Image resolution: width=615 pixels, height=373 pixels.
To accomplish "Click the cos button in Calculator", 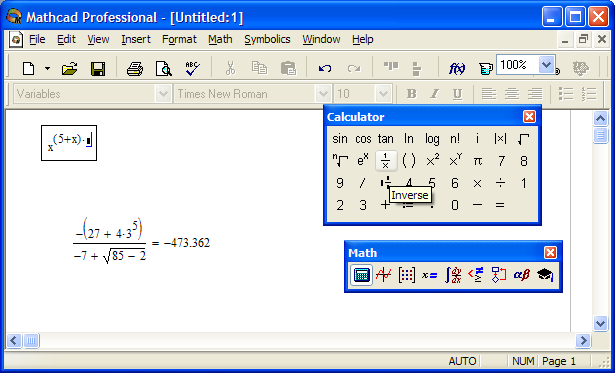I will 363,139.
